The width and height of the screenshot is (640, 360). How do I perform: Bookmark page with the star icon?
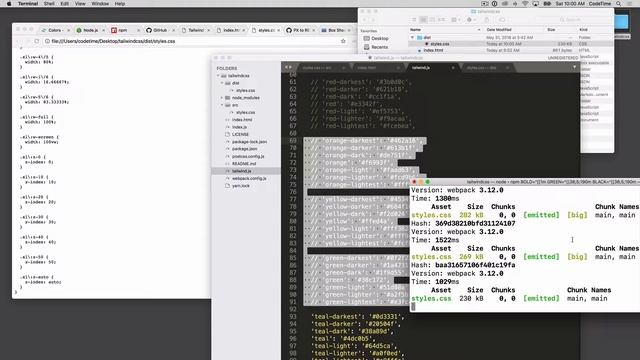point(343,41)
